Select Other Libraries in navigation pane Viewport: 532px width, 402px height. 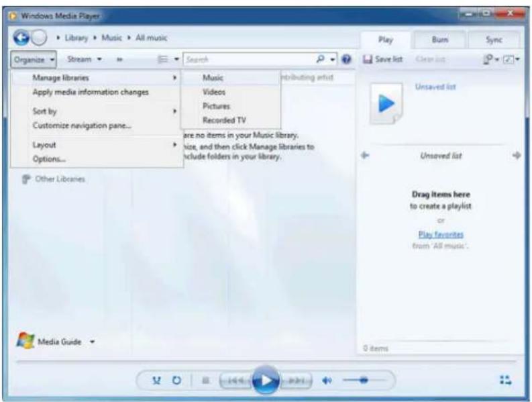(x=60, y=179)
